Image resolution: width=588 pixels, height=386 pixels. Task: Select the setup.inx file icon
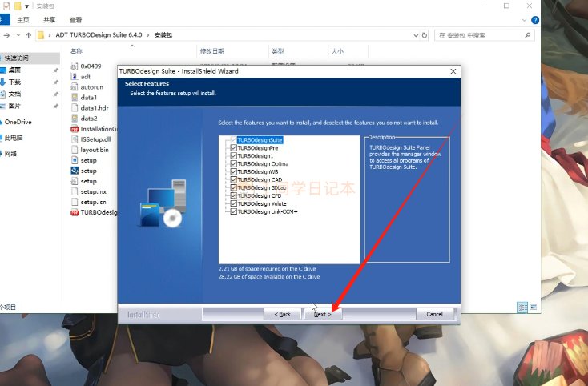point(75,191)
